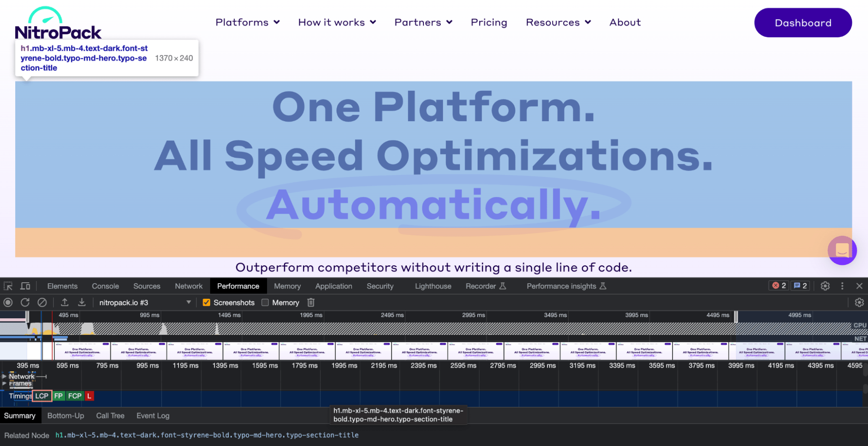Select the FCP timing marker
Screen dimensions: 868x446
(75, 396)
